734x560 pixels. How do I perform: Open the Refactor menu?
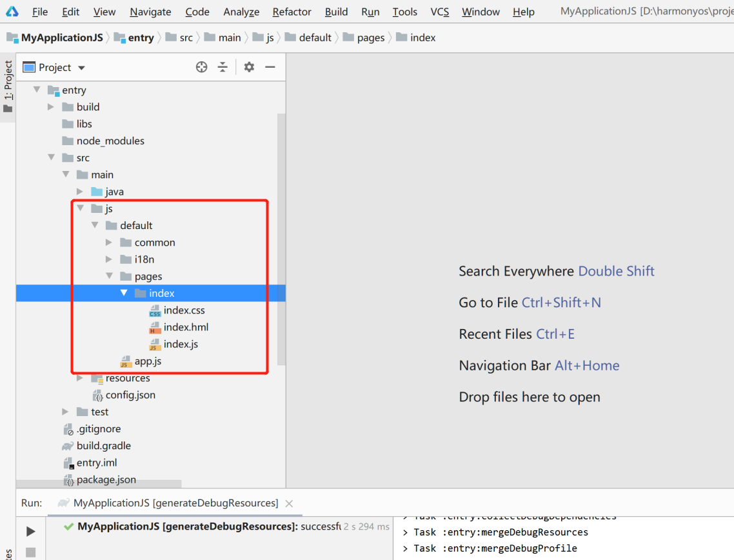point(292,12)
